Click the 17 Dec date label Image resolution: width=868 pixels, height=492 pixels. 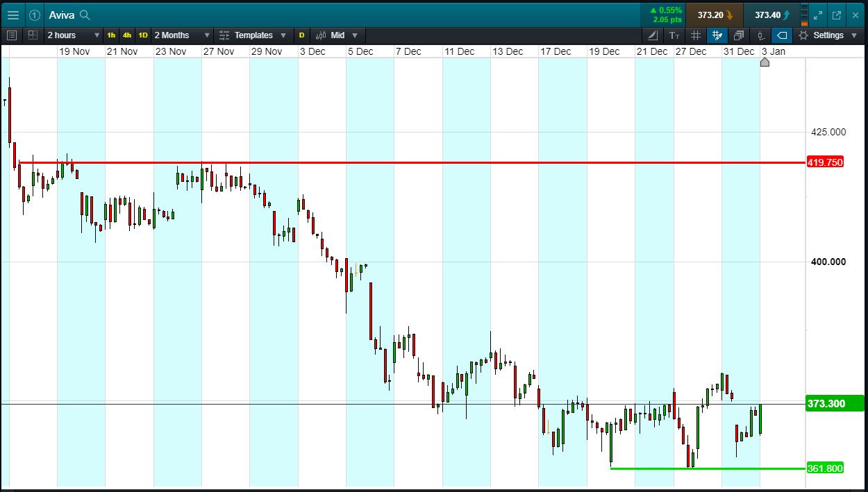[x=556, y=51]
